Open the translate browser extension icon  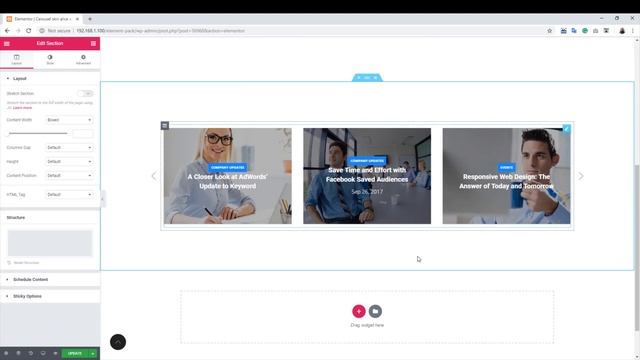pyautogui.click(x=574, y=31)
